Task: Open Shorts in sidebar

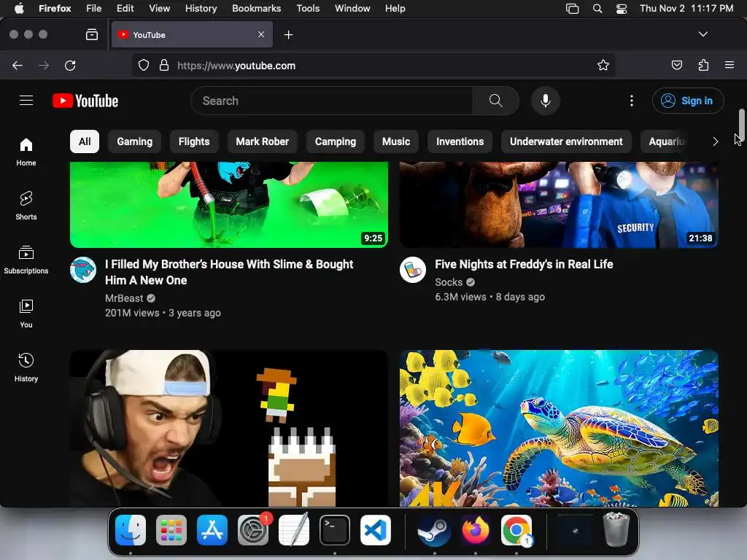Action: click(x=26, y=206)
